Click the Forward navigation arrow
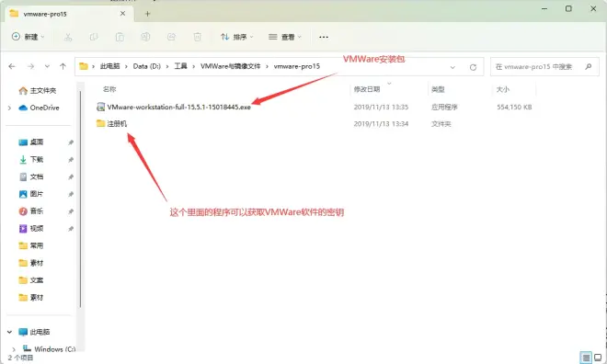The height and width of the screenshot is (364, 607). tap(30, 66)
